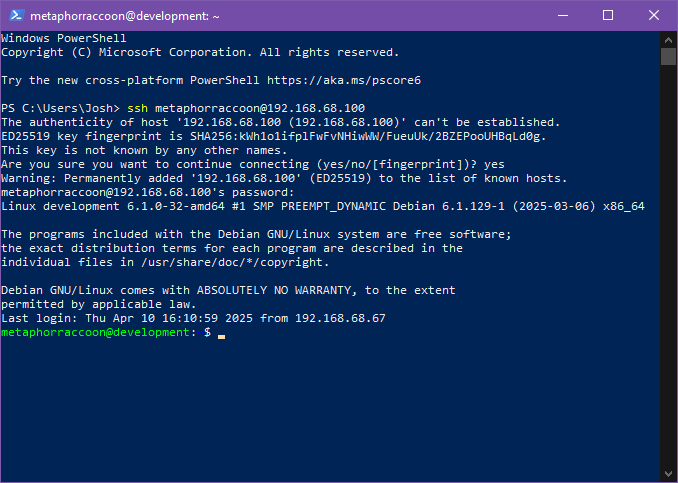Click the scrollbar up arrow
The image size is (678, 483).
pos(668,40)
